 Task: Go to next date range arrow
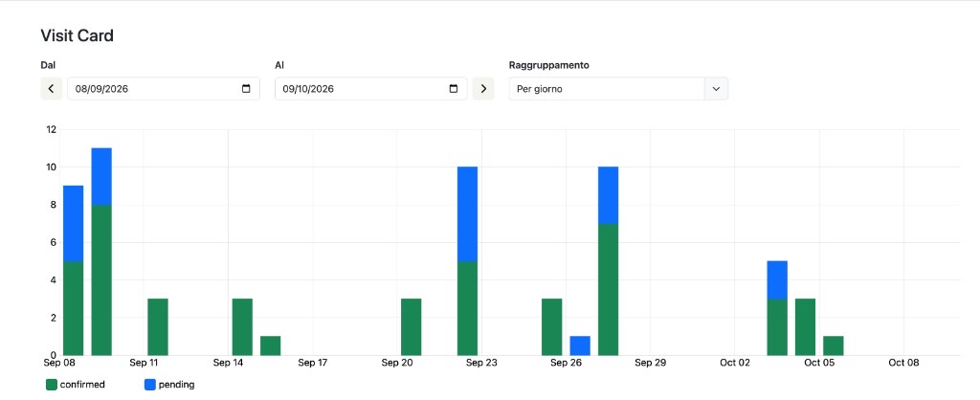point(483,89)
